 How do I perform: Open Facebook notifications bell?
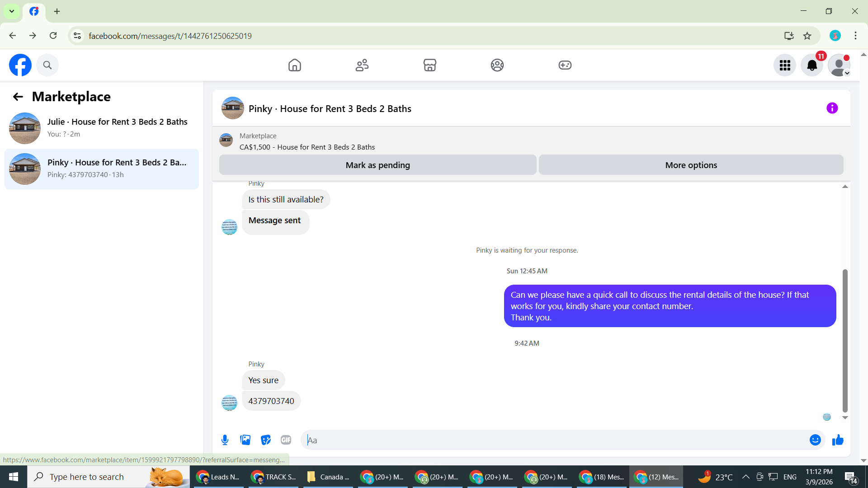click(x=812, y=66)
